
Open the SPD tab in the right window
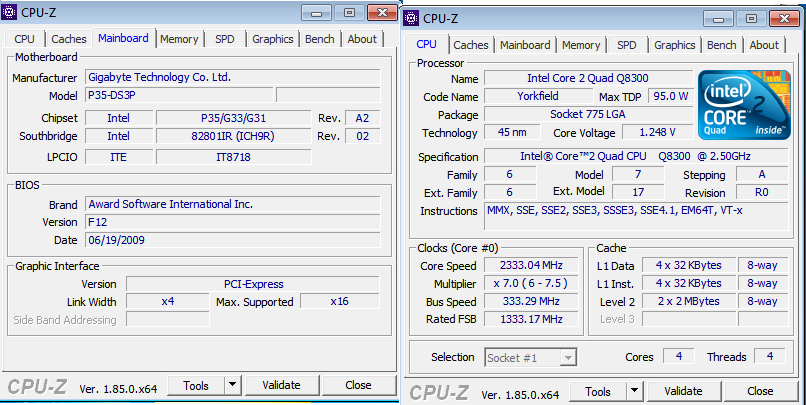[627, 45]
